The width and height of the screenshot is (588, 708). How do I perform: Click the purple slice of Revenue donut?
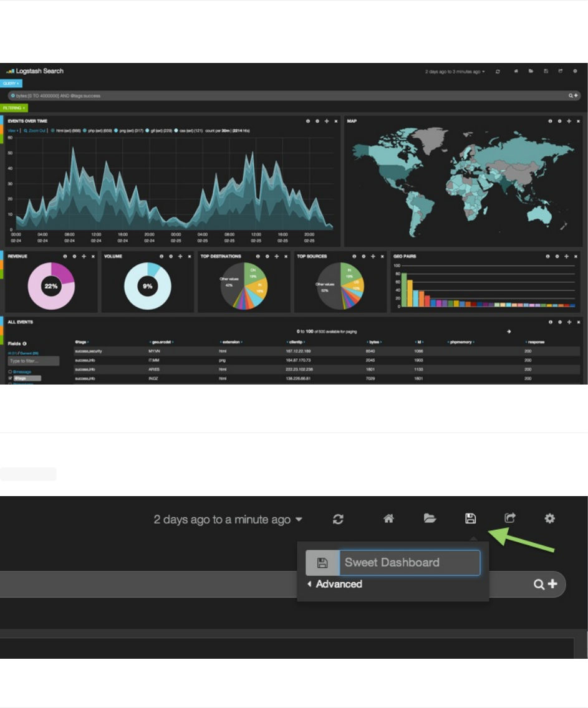[x=62, y=272]
